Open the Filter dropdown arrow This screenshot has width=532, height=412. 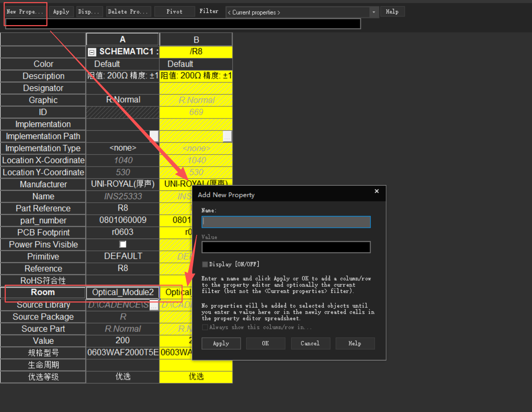374,12
